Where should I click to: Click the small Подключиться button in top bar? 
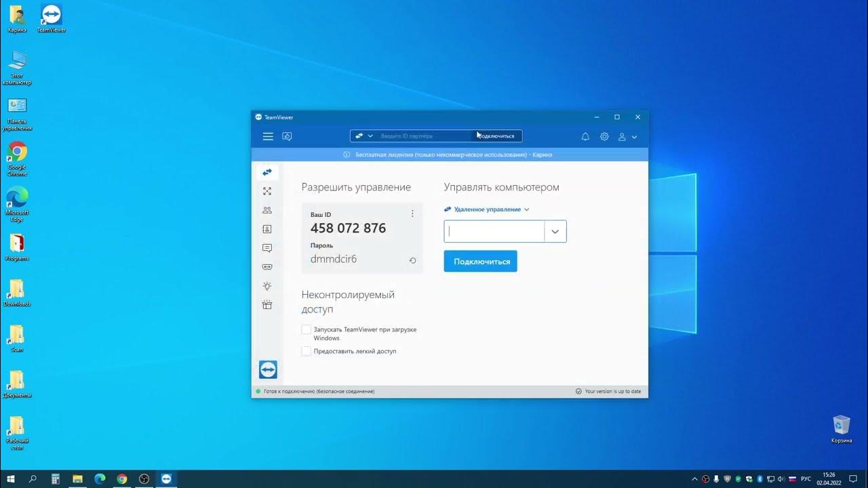(496, 136)
